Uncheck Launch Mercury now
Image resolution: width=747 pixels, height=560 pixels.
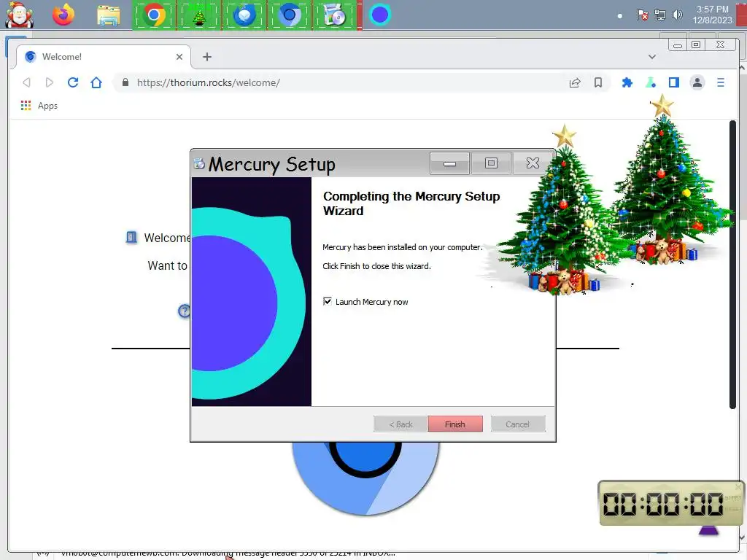click(x=328, y=301)
